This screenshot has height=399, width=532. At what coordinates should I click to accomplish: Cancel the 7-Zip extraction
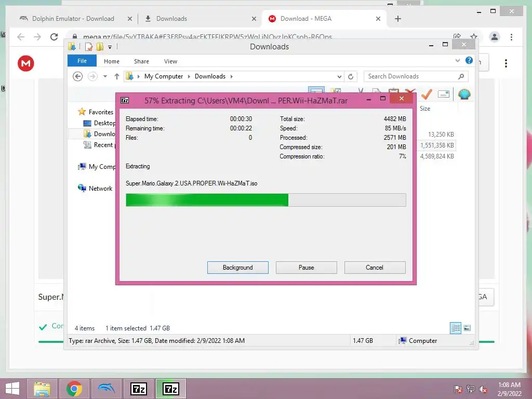(x=375, y=268)
